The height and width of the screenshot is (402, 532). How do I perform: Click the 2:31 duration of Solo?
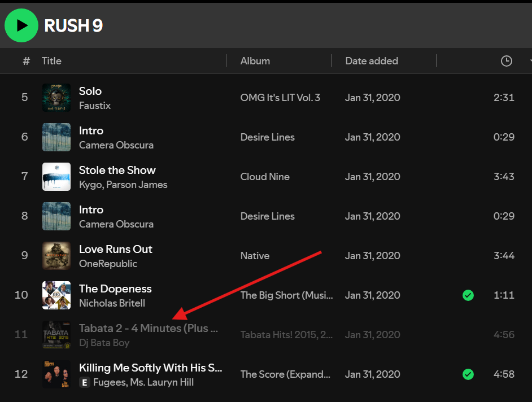coord(504,98)
